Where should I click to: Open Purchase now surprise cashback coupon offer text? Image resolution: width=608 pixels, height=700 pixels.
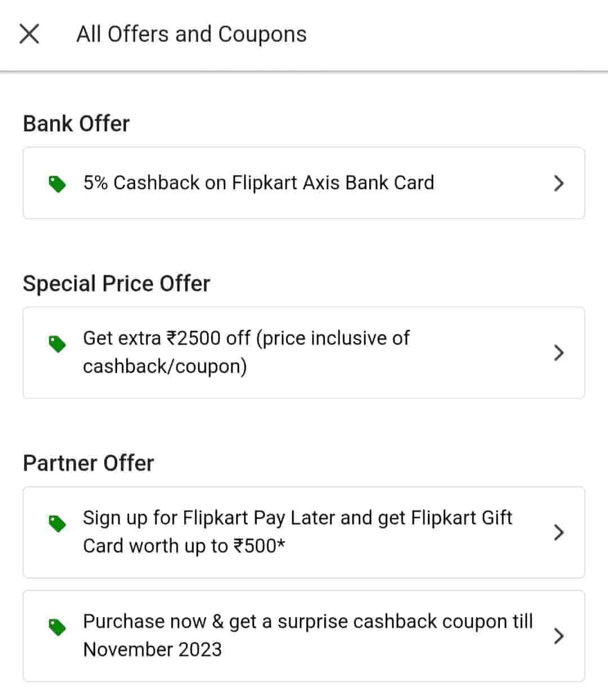coord(307,622)
